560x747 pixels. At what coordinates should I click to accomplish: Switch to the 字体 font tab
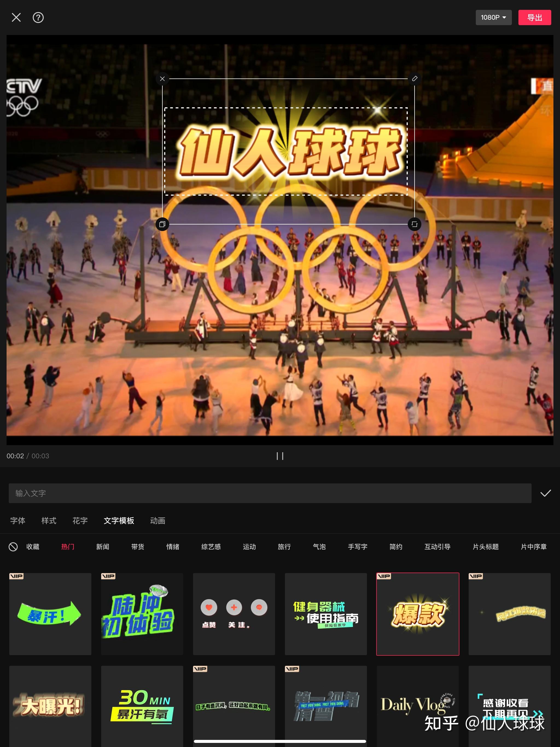(17, 521)
